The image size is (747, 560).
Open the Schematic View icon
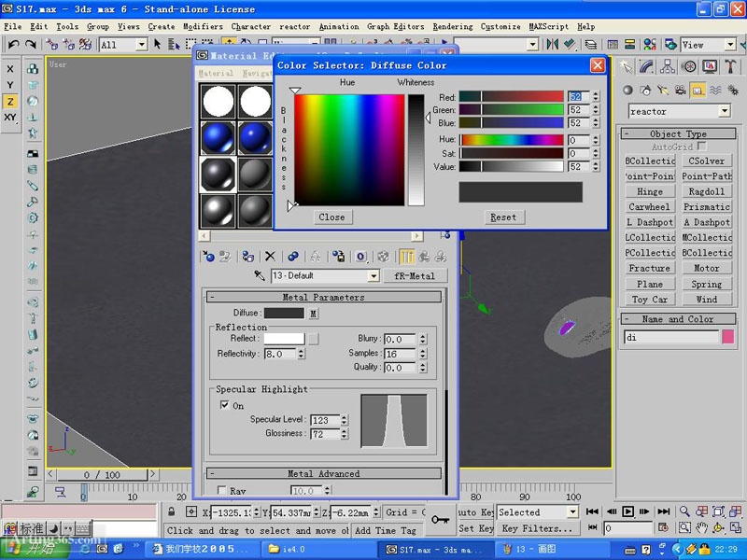[x=629, y=44]
